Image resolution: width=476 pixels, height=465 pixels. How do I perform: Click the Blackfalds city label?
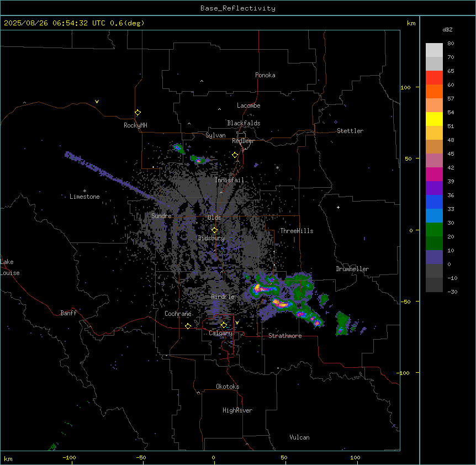click(x=244, y=123)
